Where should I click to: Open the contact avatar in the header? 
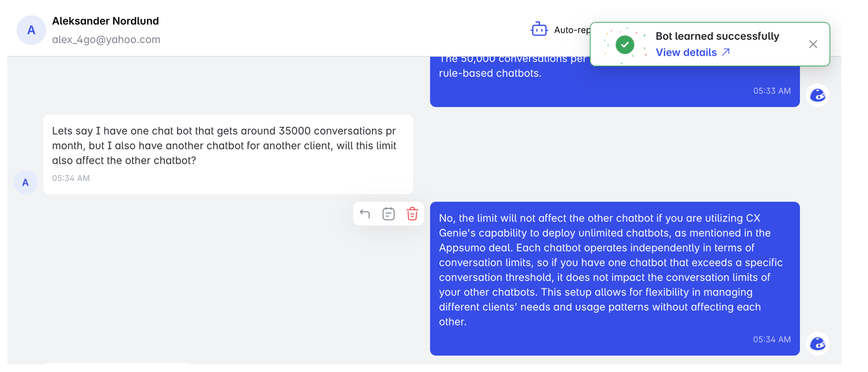pos(31,30)
